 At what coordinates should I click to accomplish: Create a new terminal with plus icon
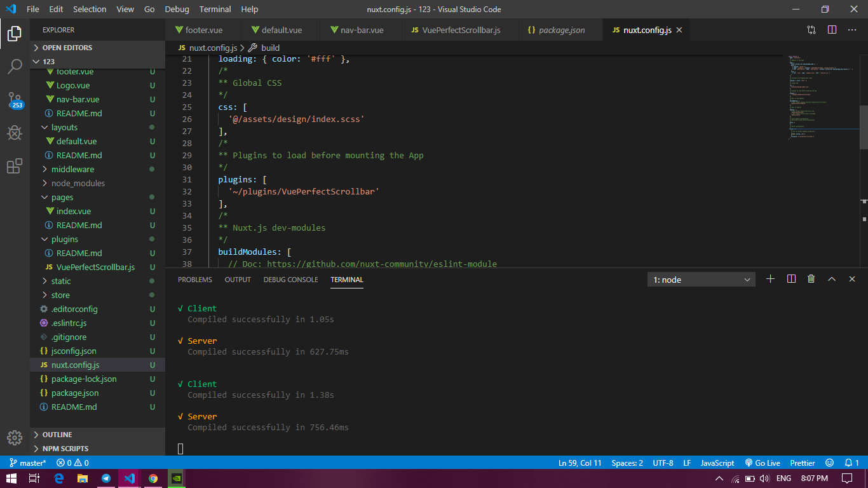771,279
